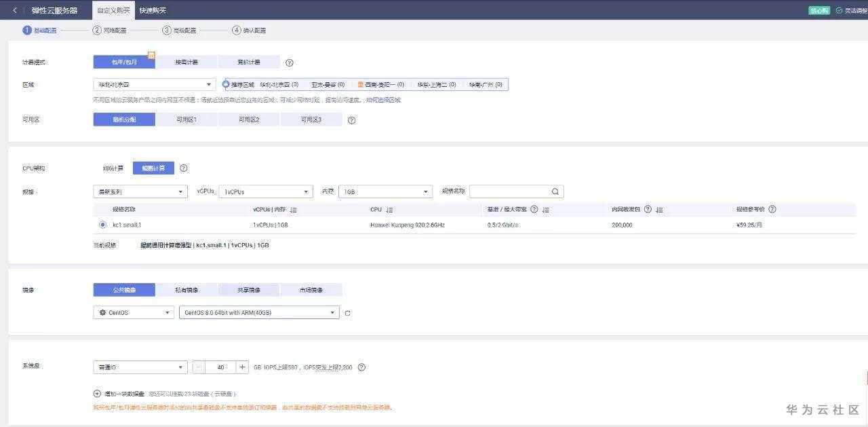Select the kc1.small.1 radio button
868x427 pixels.
(x=102, y=224)
